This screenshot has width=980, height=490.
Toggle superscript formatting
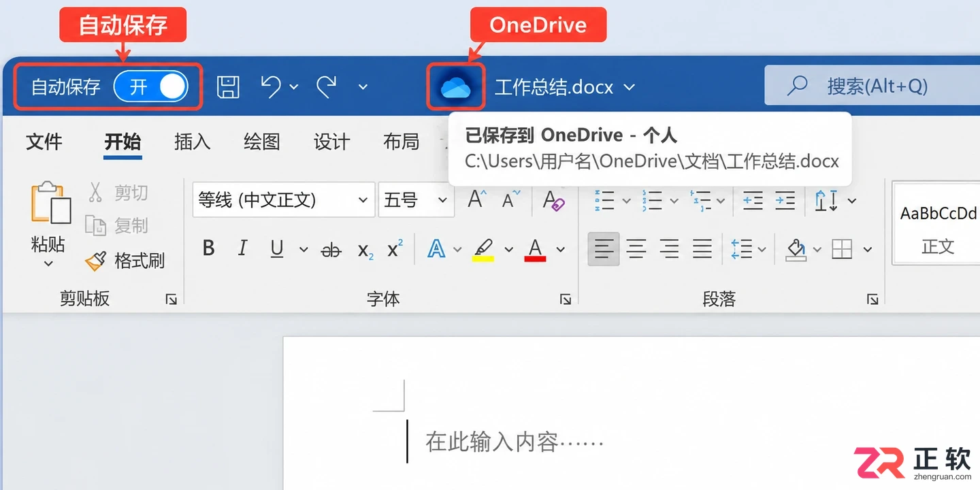pos(395,248)
